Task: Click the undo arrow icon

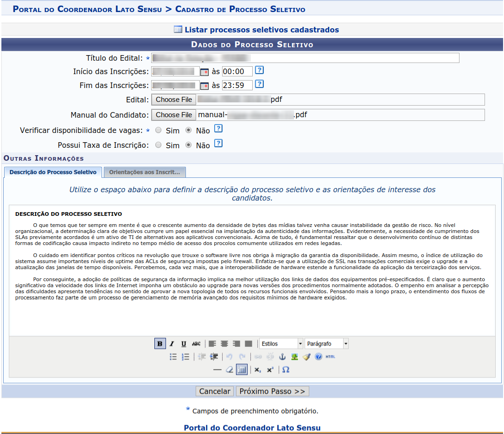Action: coord(230,357)
